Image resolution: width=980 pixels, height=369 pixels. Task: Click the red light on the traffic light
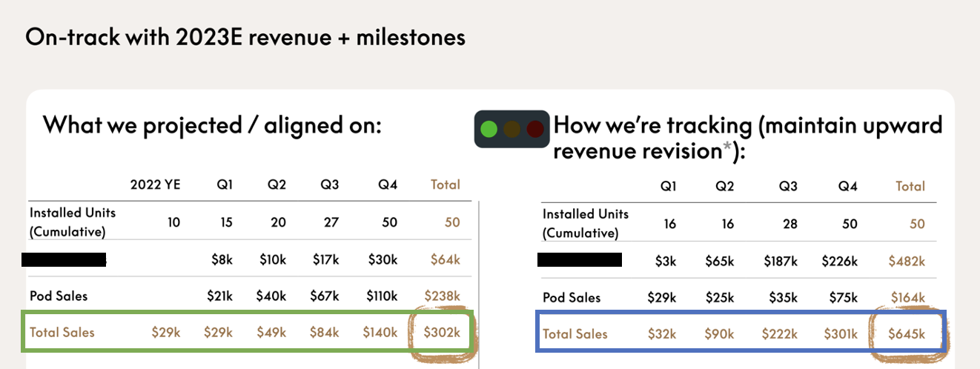point(534,129)
